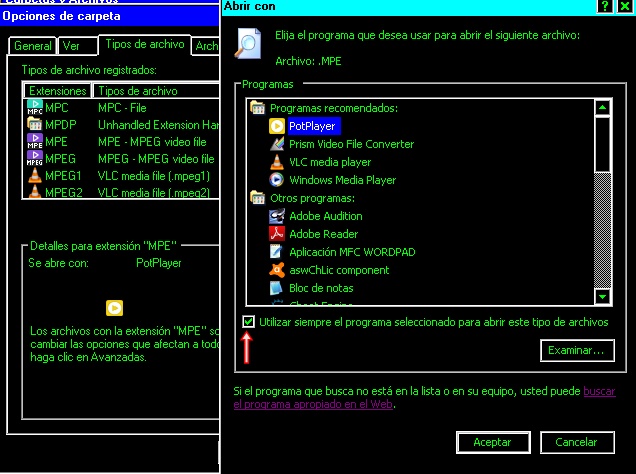This screenshot has height=474, width=636.
Task: Click Cancelar in the Abrir con dialog
Action: pos(577,442)
